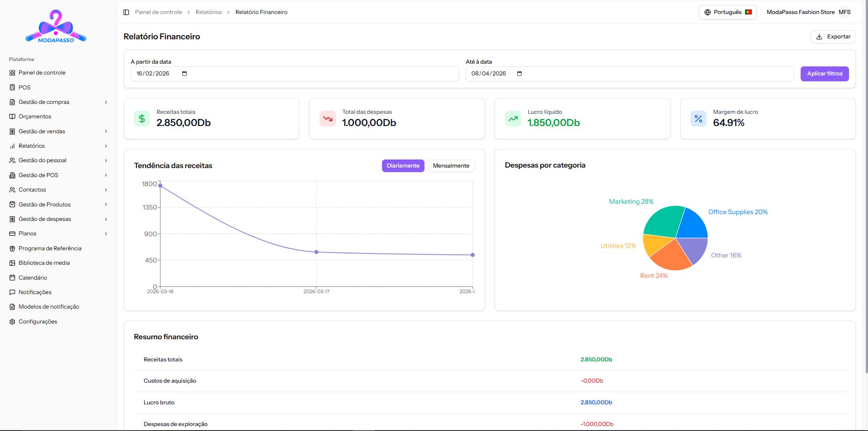Click the green net profit trend icon

(513, 119)
